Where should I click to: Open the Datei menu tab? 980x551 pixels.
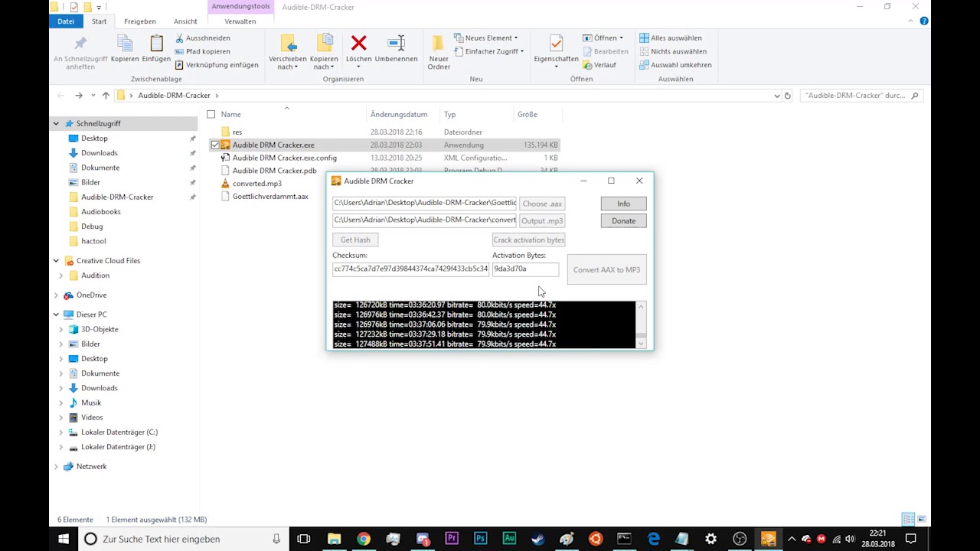66,21
